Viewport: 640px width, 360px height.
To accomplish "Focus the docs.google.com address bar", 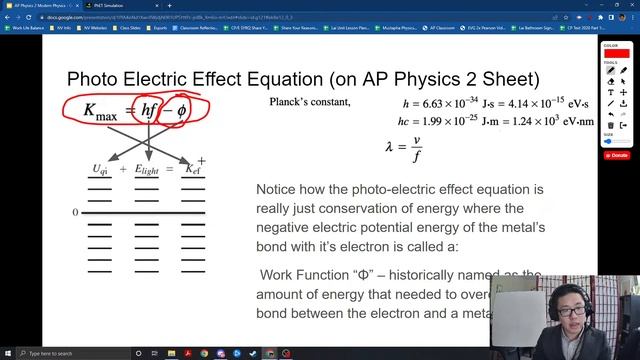I will [298, 18].
